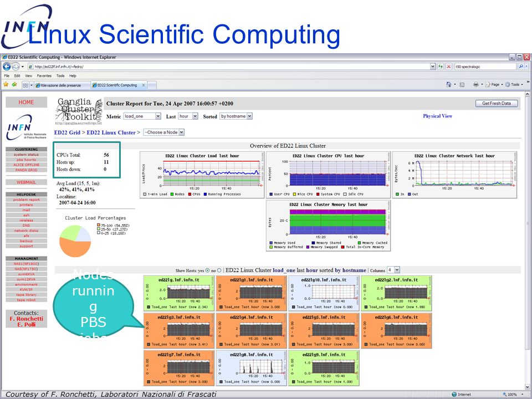Open the Edit menu
Image resolution: width=532 pixels, height=399 pixels.
17,76
